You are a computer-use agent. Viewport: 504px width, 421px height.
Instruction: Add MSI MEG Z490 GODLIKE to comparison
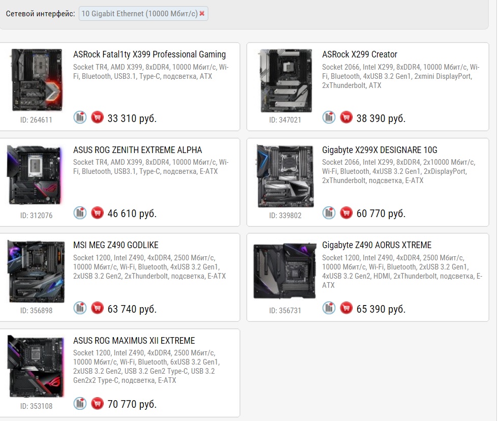80,308
